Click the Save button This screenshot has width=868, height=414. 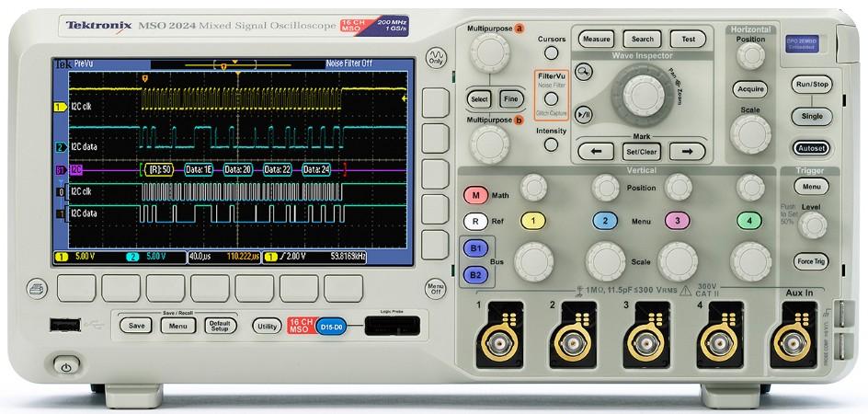(136, 326)
